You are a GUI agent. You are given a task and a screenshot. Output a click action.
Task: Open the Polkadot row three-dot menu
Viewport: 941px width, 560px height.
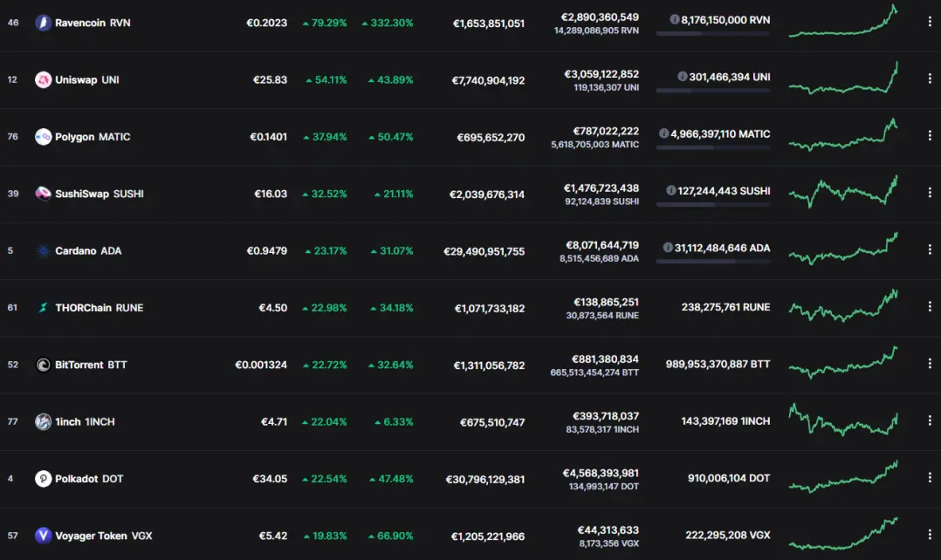click(x=930, y=477)
